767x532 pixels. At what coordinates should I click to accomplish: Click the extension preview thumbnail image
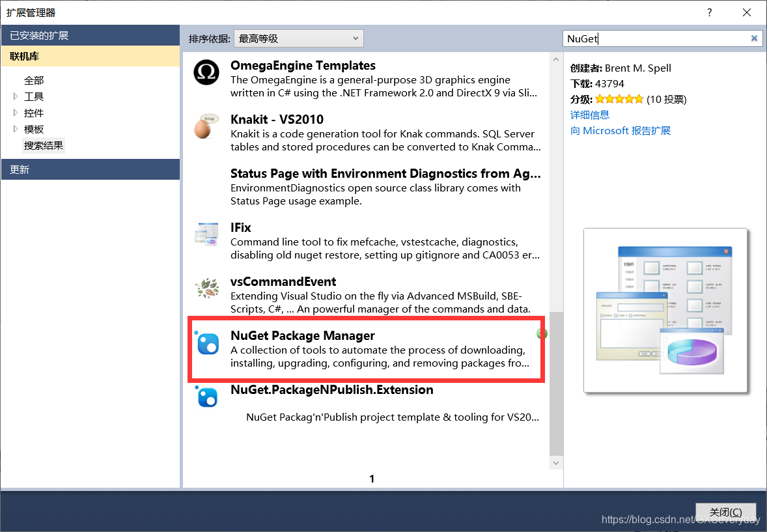[665, 310]
